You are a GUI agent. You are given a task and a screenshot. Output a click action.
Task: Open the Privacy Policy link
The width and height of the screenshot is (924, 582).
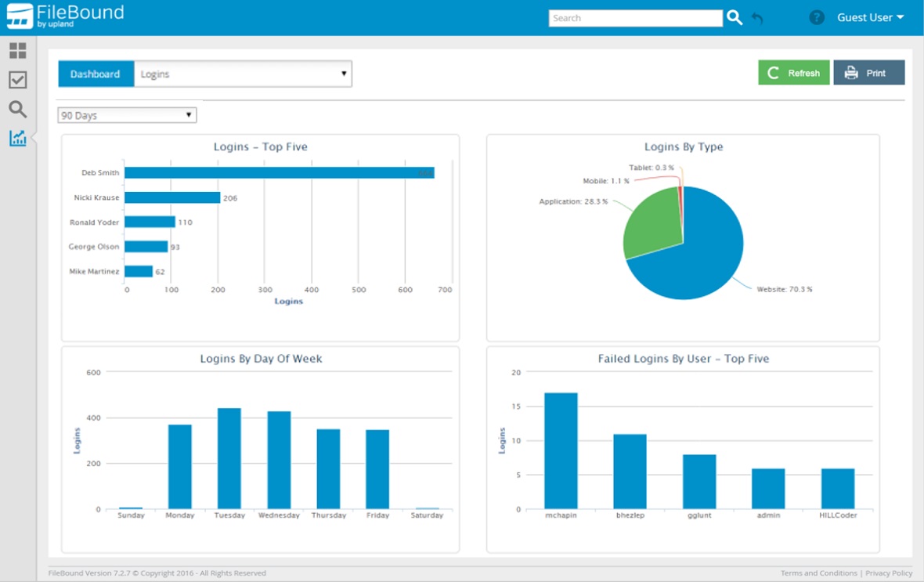[x=889, y=573]
